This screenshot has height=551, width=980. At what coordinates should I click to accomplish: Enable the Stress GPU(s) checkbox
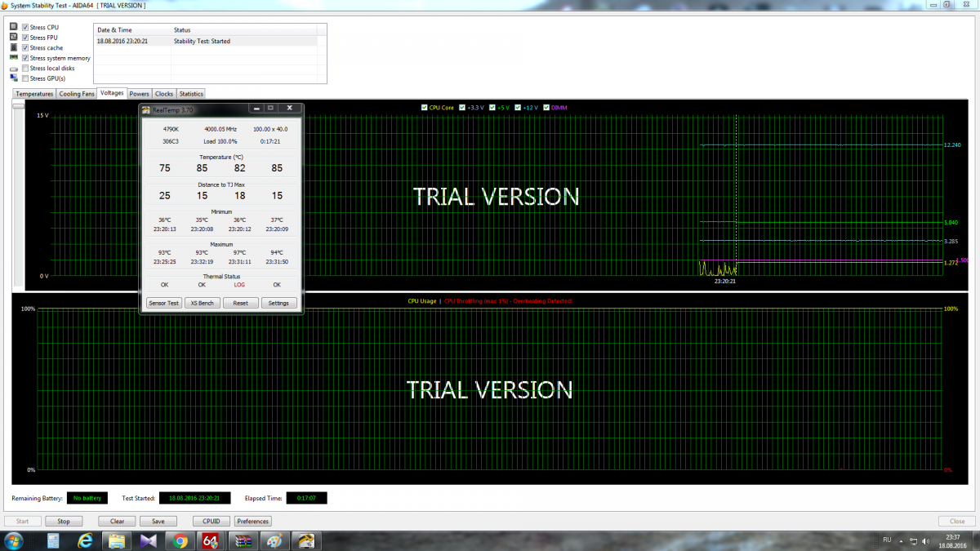coord(25,78)
